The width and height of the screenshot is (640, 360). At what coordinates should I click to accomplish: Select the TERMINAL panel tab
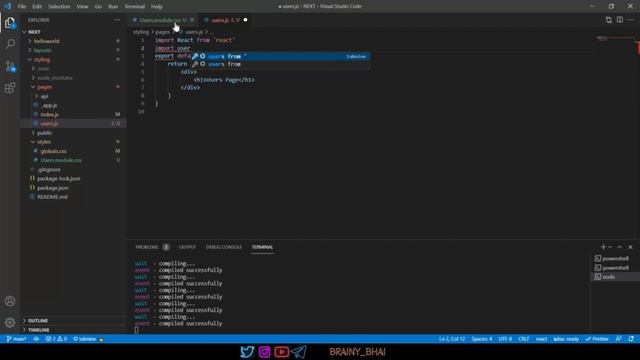(262, 247)
